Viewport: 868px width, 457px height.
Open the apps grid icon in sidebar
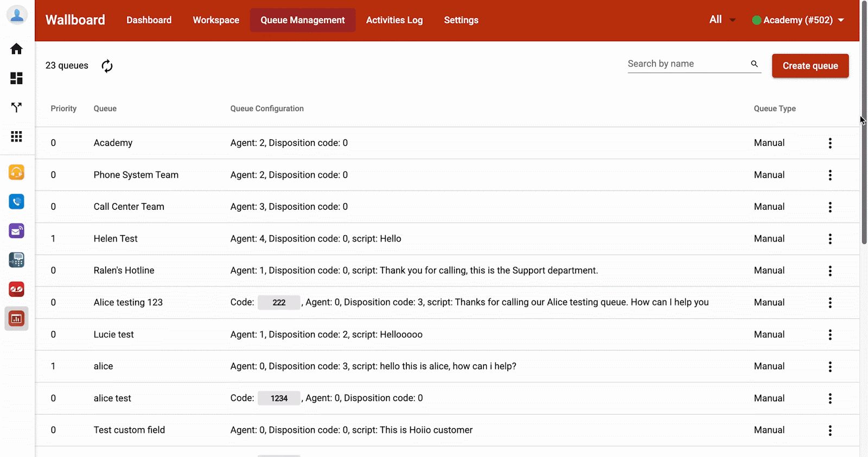click(16, 137)
